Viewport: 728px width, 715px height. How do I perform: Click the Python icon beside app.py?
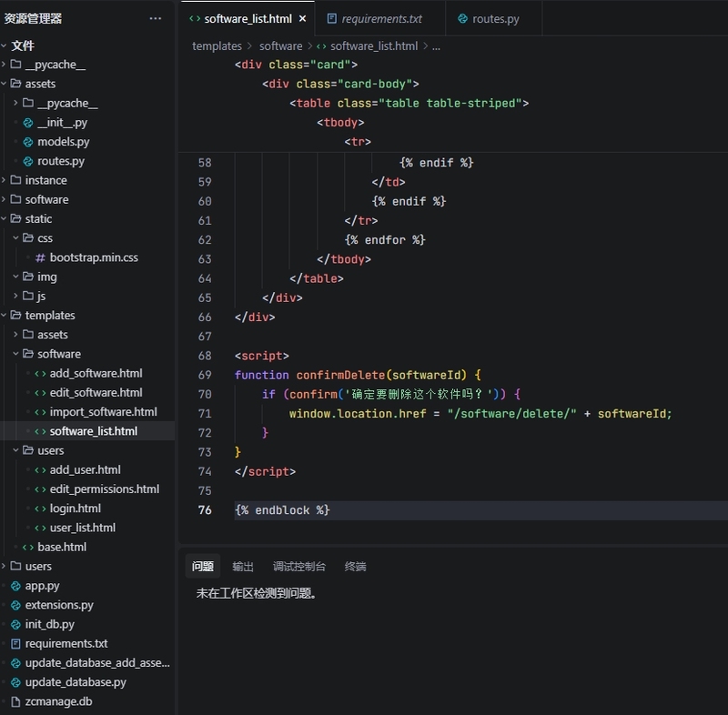[15, 586]
